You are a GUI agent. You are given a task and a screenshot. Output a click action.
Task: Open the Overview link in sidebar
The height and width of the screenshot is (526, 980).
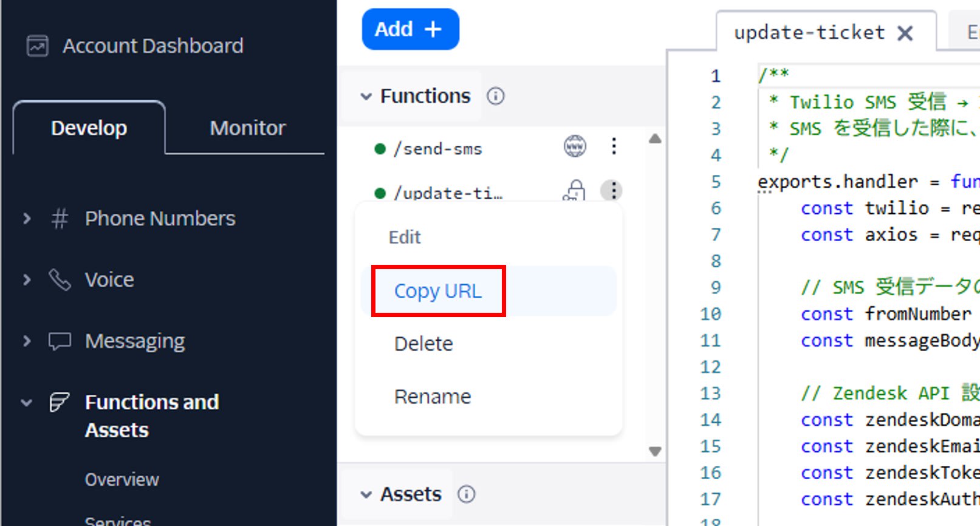click(x=122, y=480)
